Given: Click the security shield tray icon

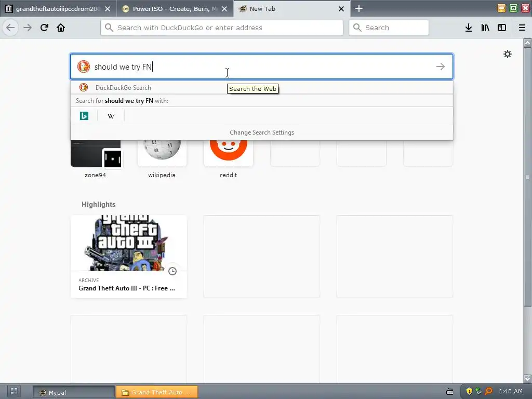Looking at the screenshot, I should tap(469, 391).
